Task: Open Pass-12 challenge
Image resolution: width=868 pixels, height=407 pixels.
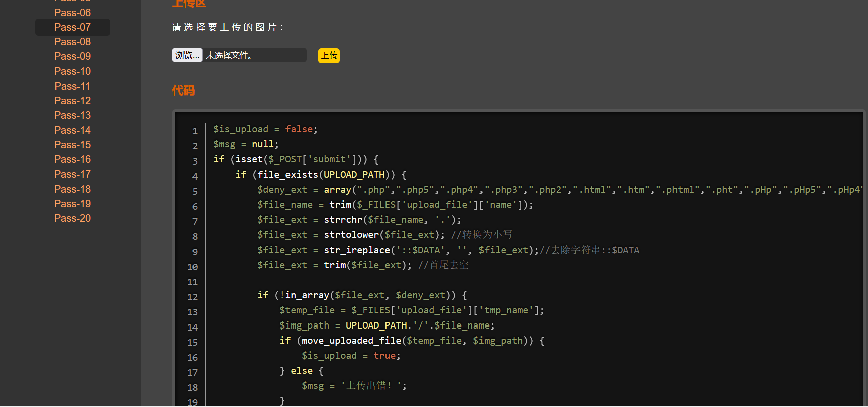Action: coord(72,101)
